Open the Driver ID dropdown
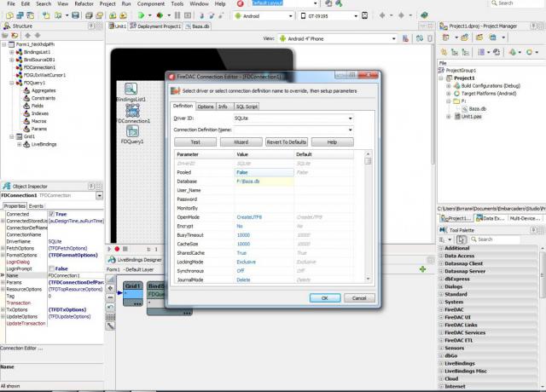This screenshot has width=546, height=392. point(351,118)
